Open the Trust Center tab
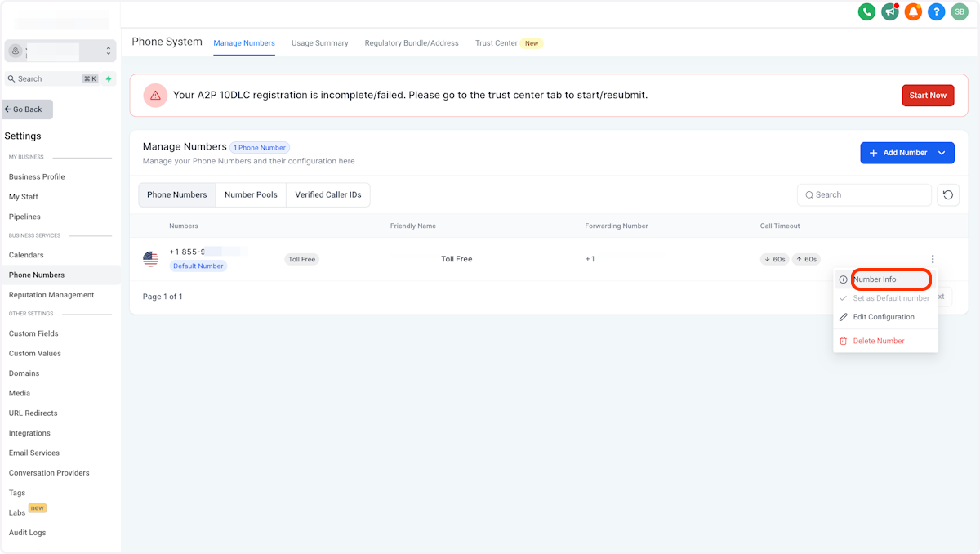The width and height of the screenshot is (980, 554). point(497,43)
